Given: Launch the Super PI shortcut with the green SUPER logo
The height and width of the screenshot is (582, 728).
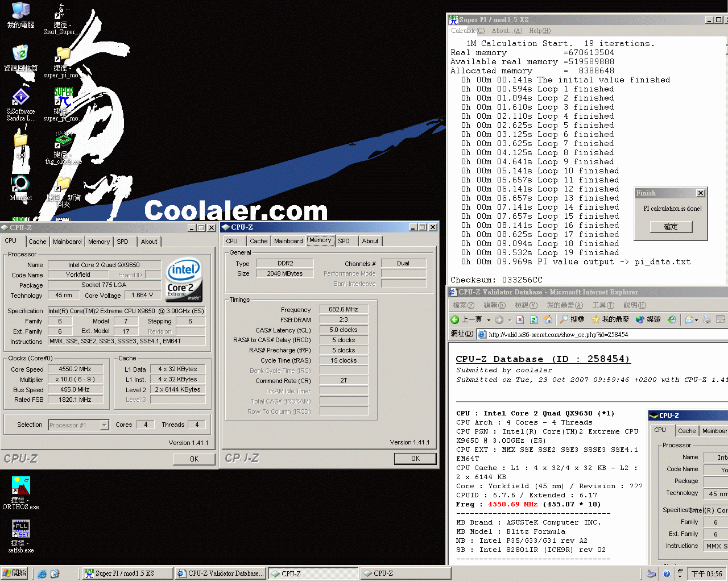Looking at the screenshot, I should click(x=62, y=105).
